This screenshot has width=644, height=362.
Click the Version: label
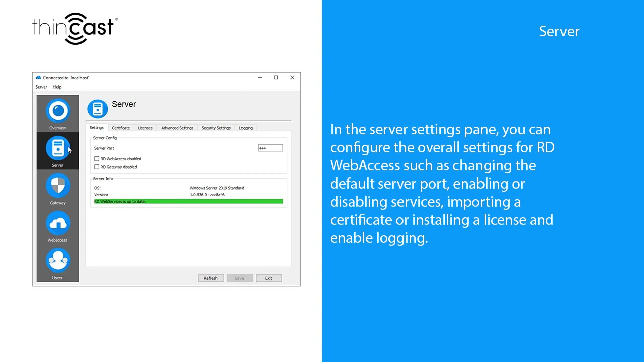(101, 195)
